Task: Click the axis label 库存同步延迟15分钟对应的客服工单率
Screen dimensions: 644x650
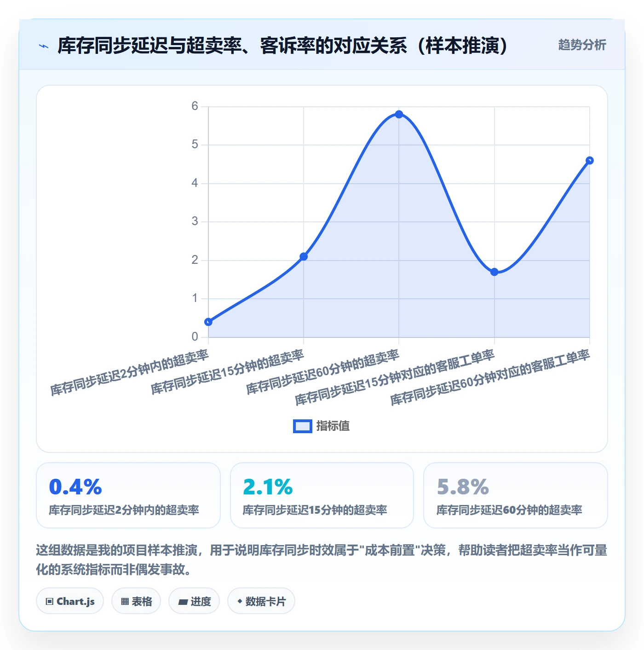Action: point(395,377)
